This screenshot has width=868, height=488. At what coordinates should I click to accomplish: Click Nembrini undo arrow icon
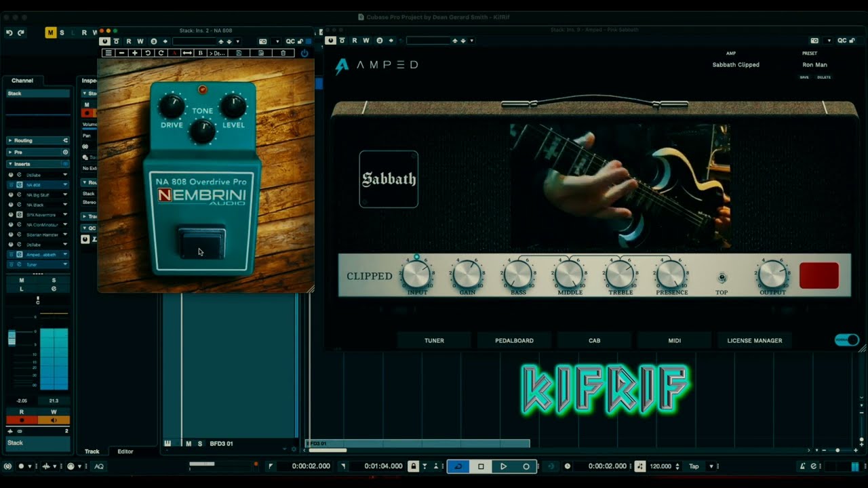click(x=147, y=53)
